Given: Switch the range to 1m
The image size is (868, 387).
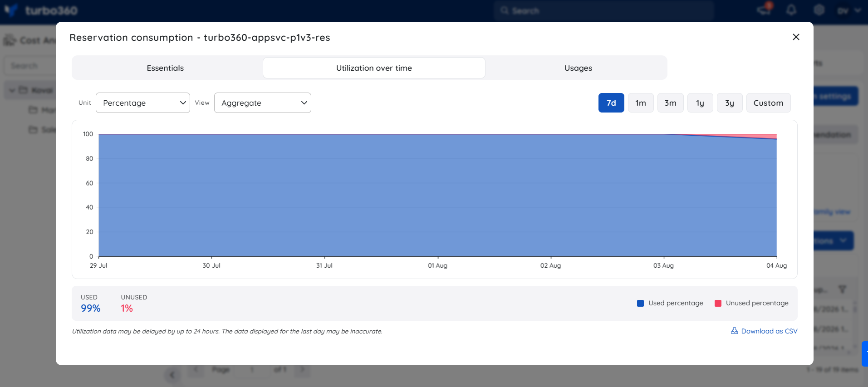Looking at the screenshot, I should [641, 103].
